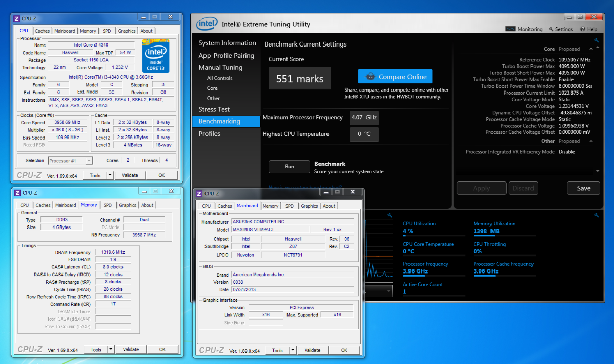Open Tools dropdown arrow in Memory window

coord(111,349)
